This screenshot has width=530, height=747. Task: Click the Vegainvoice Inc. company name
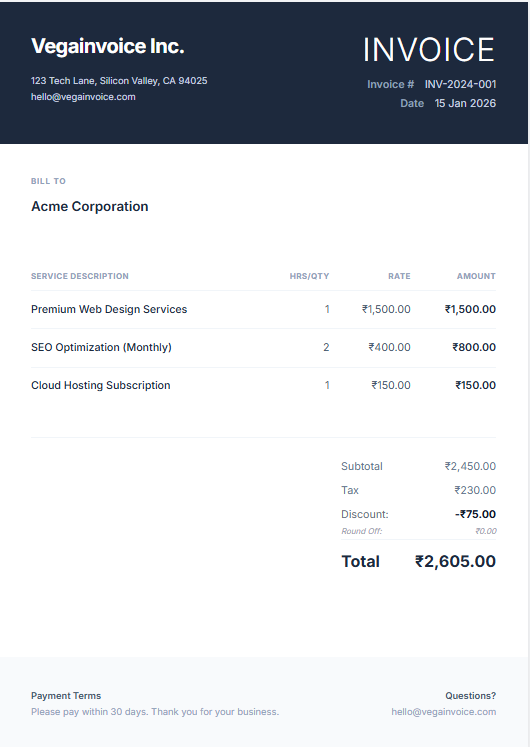pos(108,46)
